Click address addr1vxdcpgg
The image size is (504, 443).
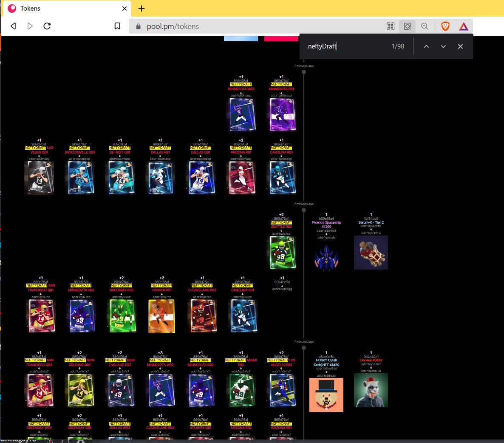tap(282, 289)
